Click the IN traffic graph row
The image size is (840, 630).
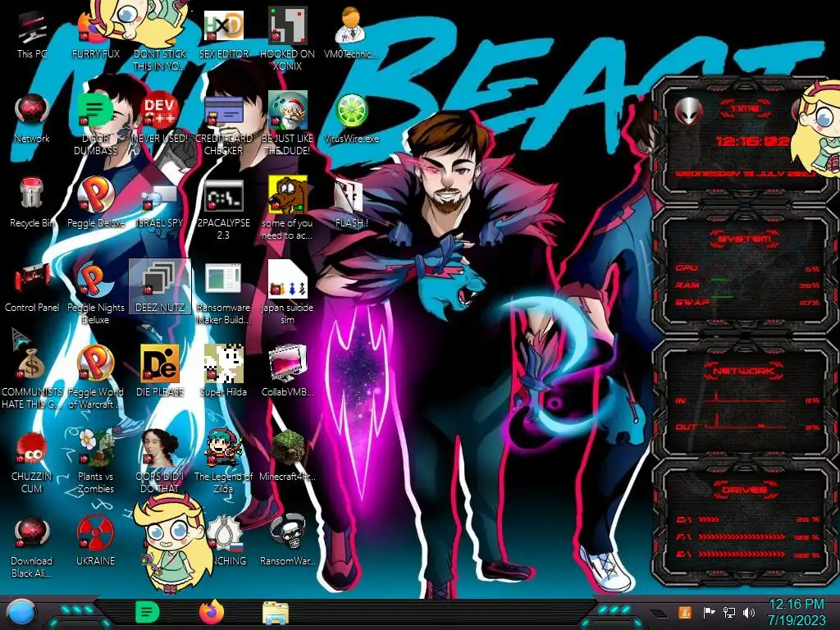[746, 399]
